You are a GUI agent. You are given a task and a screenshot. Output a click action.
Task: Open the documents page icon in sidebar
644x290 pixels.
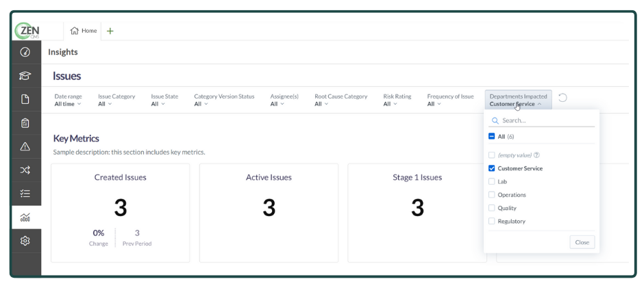click(25, 99)
